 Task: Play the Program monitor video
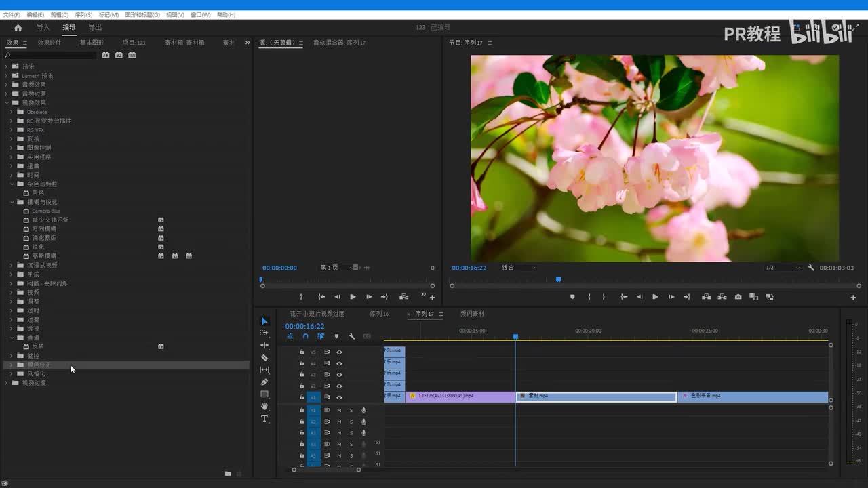click(655, 297)
